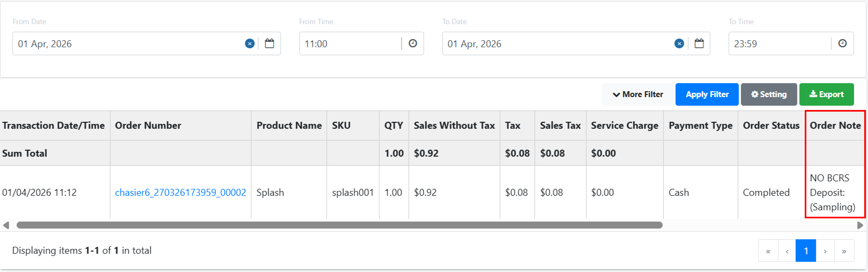Expand the More Filter options
This screenshot has width=868, height=272.
pyautogui.click(x=637, y=94)
